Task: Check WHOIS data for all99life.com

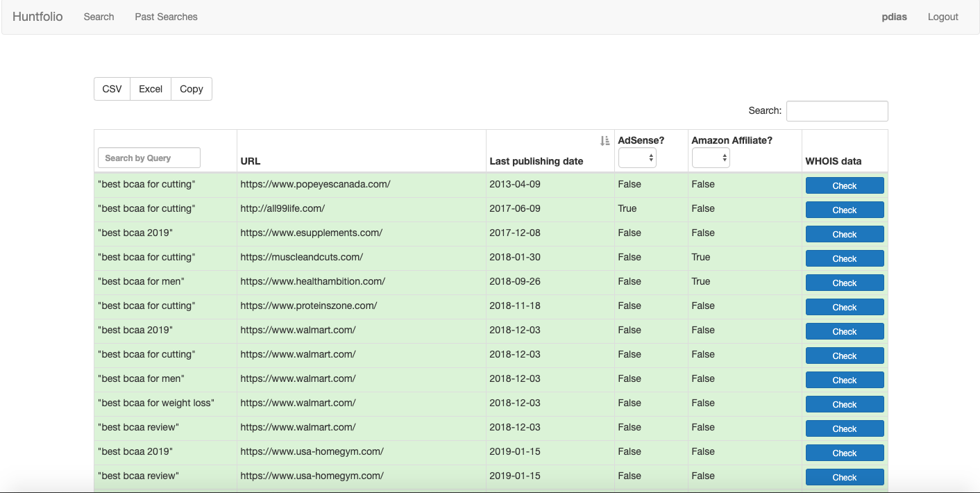Action: (x=845, y=210)
